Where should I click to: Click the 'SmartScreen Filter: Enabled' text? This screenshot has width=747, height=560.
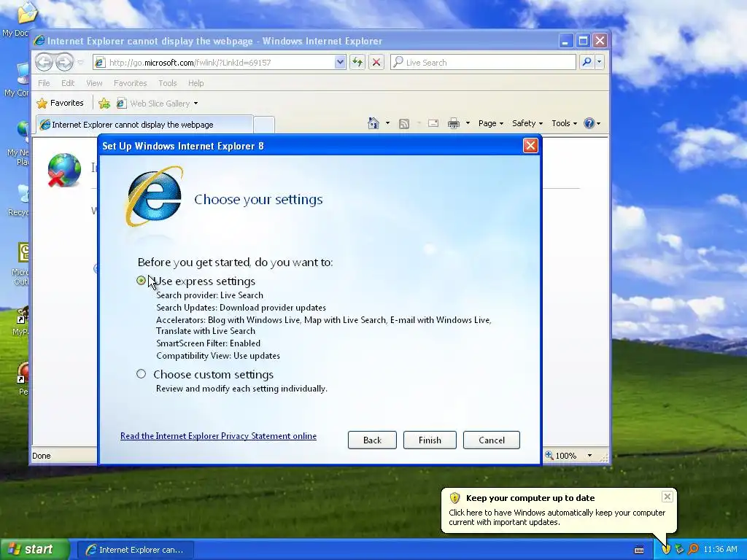pyautogui.click(x=208, y=343)
